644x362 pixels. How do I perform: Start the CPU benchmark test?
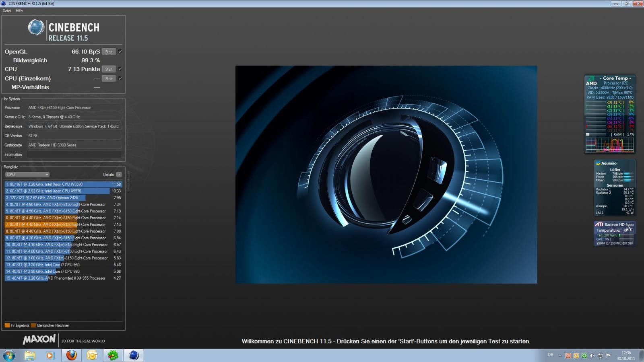tap(109, 69)
